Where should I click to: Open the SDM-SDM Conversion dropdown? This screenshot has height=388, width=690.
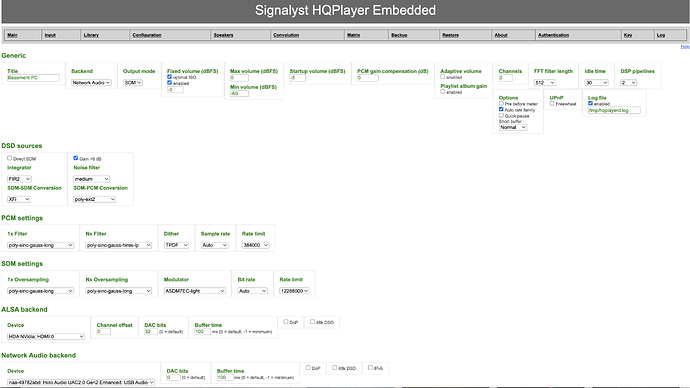coord(19,199)
